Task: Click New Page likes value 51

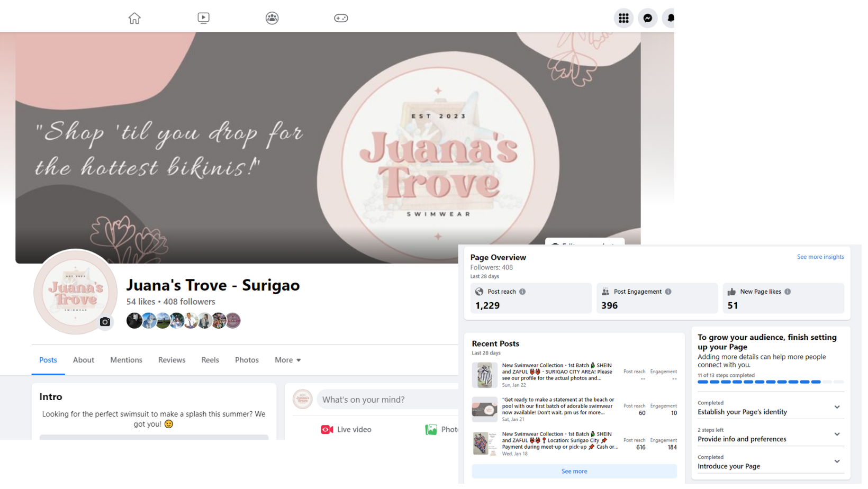Action: tap(733, 306)
